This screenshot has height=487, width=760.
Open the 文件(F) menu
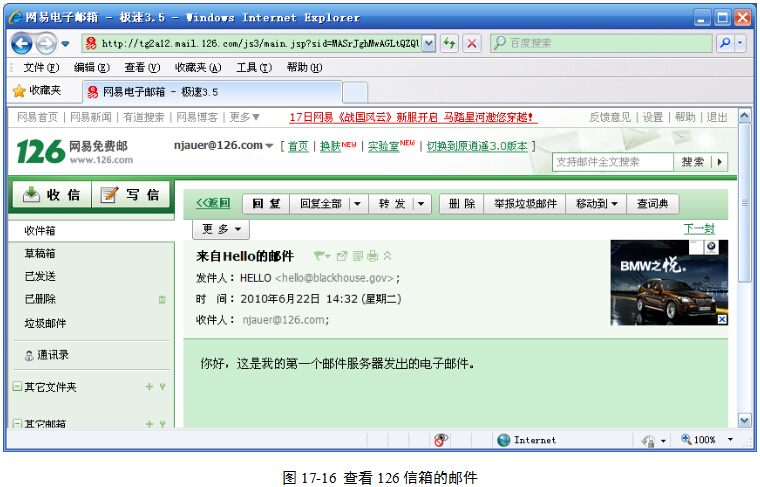click(x=41, y=67)
